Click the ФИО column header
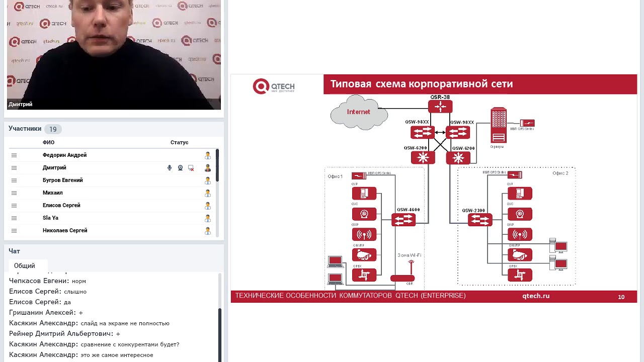The height and width of the screenshot is (362, 644). point(48,142)
